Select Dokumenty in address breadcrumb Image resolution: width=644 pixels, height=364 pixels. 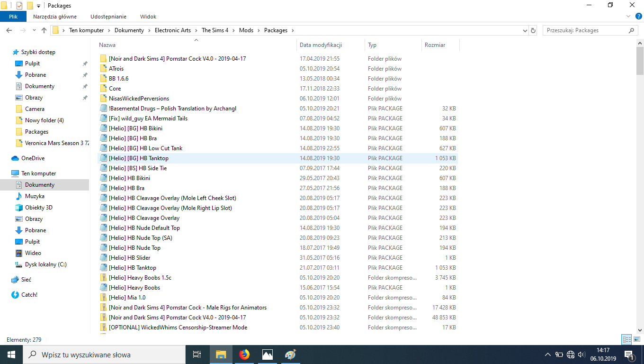click(129, 30)
